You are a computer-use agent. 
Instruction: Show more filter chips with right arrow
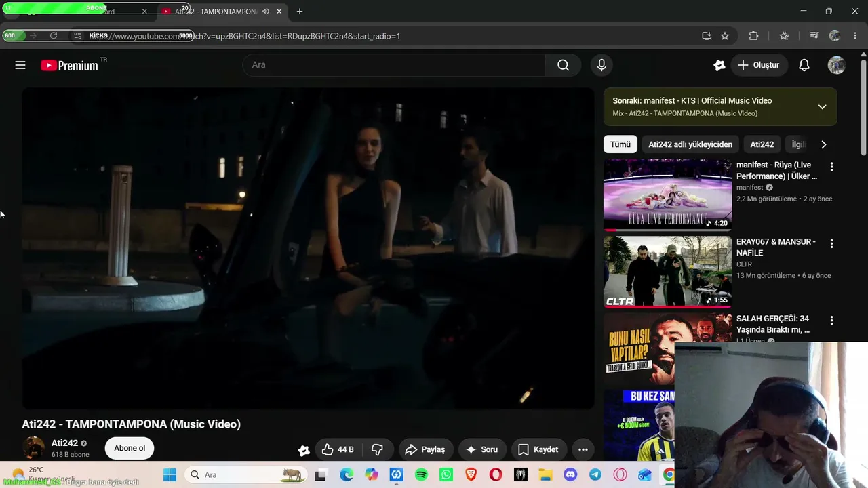tap(824, 144)
